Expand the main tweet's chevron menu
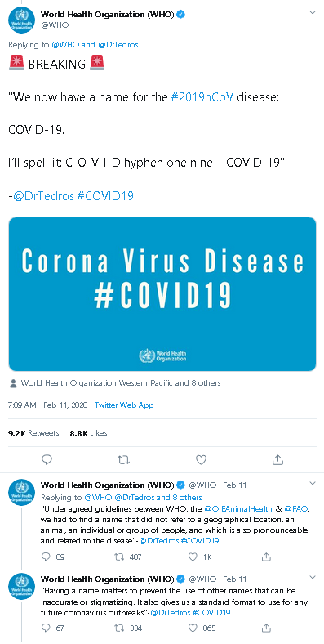 [313, 13]
